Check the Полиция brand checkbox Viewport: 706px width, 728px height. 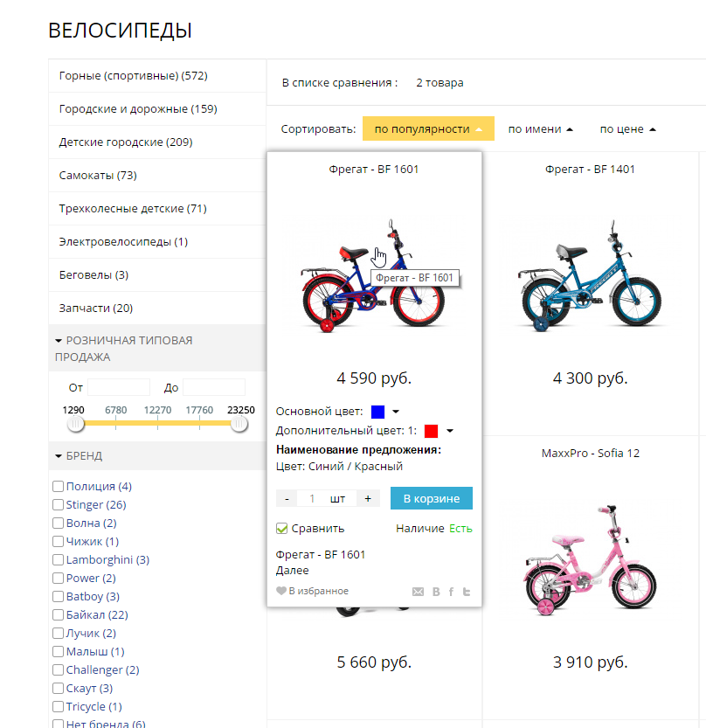58,486
